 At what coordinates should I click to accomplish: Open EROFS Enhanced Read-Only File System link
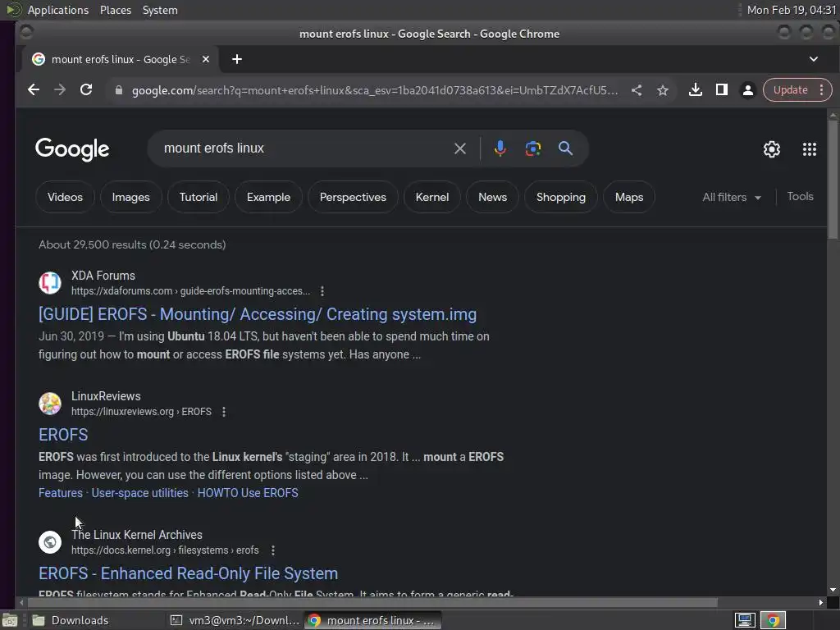(188, 573)
